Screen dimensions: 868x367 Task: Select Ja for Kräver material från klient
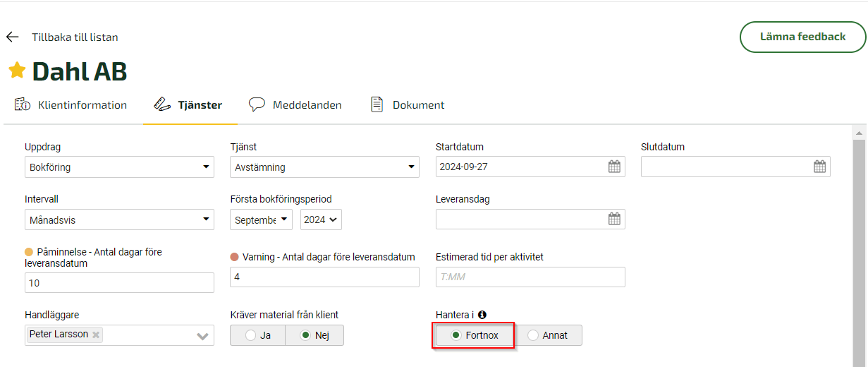point(258,335)
